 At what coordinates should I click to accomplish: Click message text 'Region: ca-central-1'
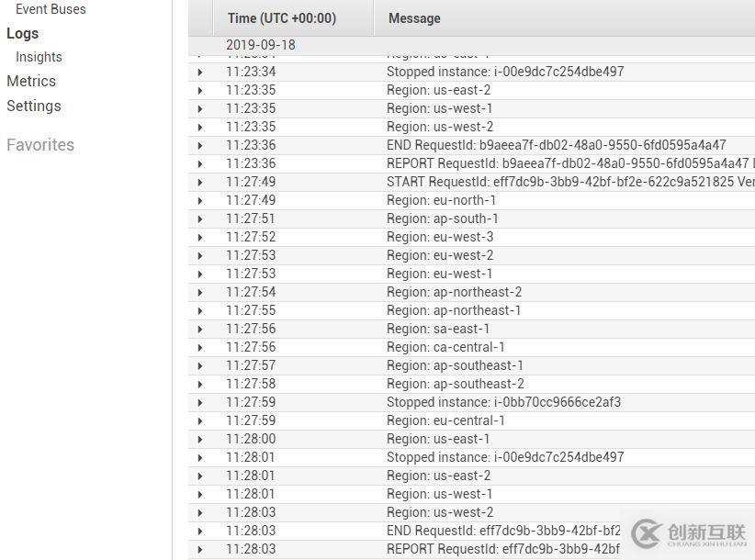point(445,347)
